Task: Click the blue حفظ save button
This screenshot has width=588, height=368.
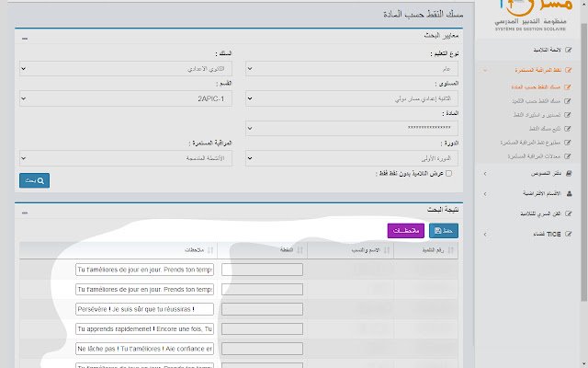Action: click(444, 231)
